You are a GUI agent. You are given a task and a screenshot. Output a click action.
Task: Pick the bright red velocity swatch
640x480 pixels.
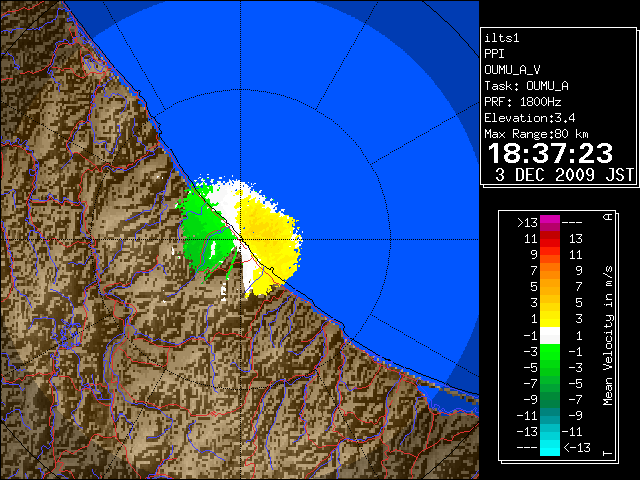(x=550, y=243)
